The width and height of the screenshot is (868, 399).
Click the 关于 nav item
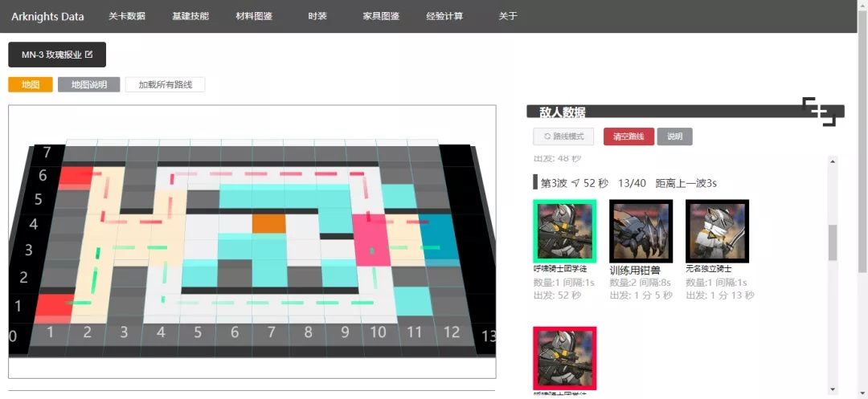[508, 16]
